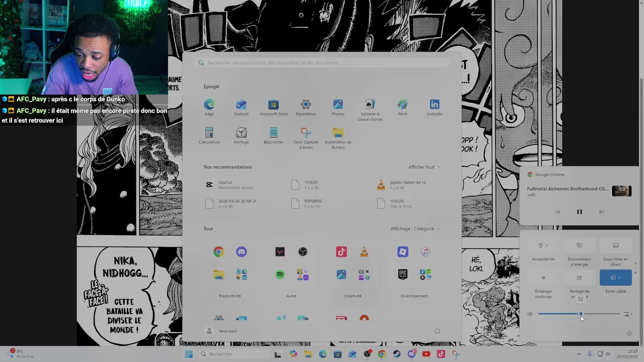The image size is (644, 362).
Task: Launch Outil Capture d'écran
Action: pos(306,138)
